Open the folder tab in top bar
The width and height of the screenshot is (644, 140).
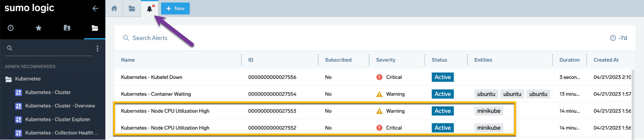pyautogui.click(x=132, y=8)
